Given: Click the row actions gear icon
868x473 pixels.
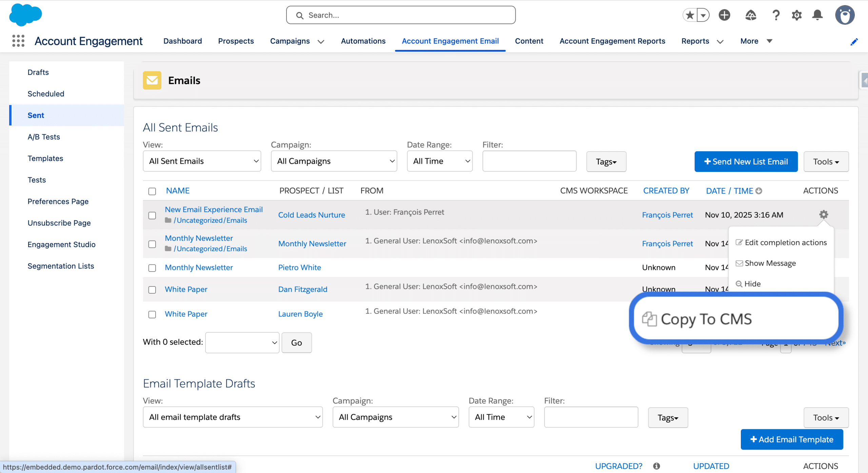Looking at the screenshot, I should click(x=824, y=214).
